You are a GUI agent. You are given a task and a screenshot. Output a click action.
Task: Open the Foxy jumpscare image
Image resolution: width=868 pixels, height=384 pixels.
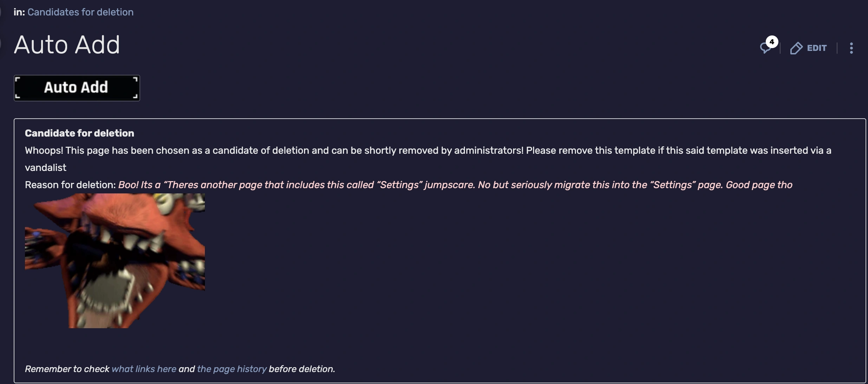click(x=115, y=260)
